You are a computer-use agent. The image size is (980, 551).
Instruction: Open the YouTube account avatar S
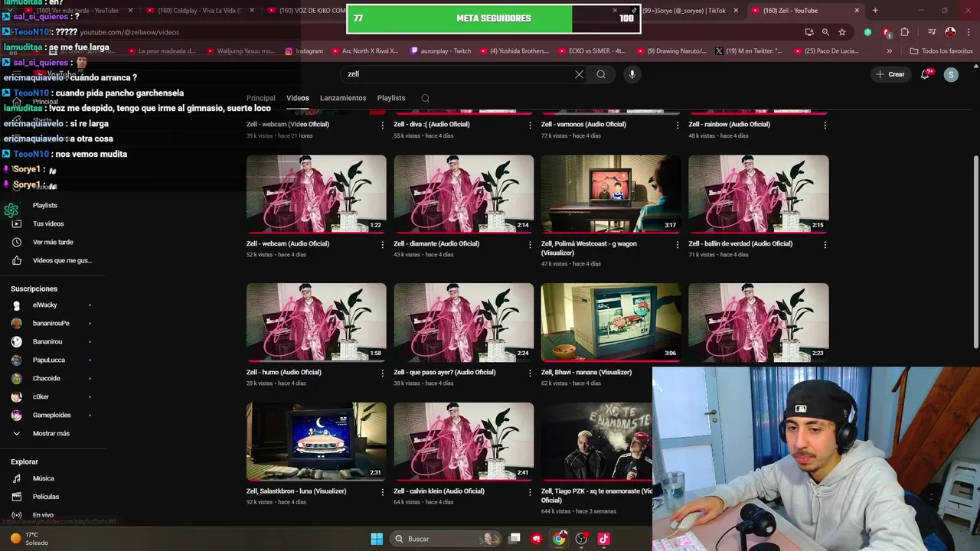click(x=951, y=74)
